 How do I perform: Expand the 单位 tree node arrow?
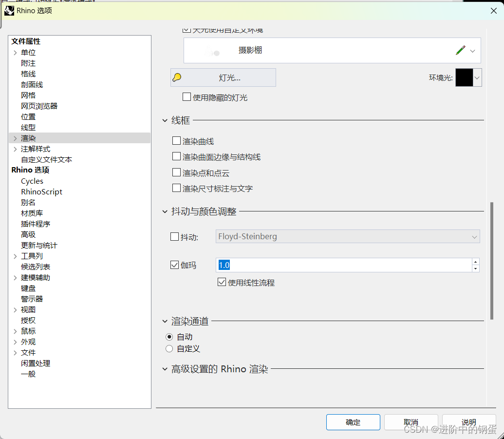point(15,53)
